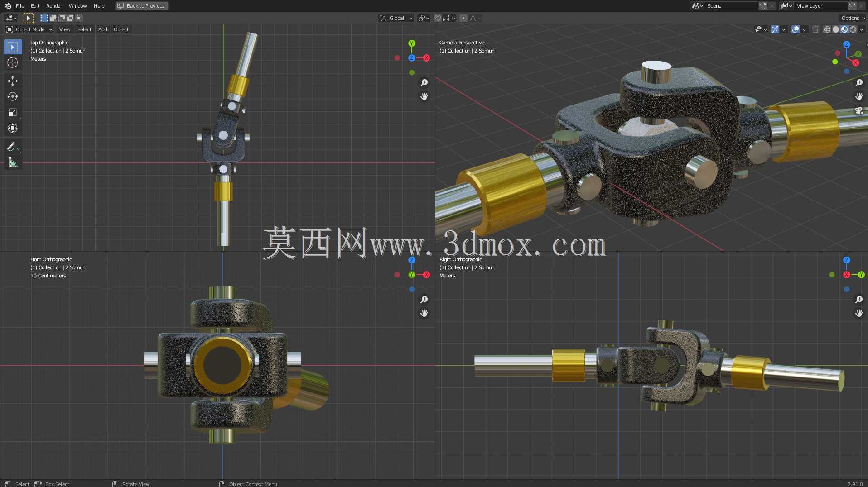This screenshot has height=487, width=868.
Task: Choose Subtract selection mode
Action: coord(61,18)
